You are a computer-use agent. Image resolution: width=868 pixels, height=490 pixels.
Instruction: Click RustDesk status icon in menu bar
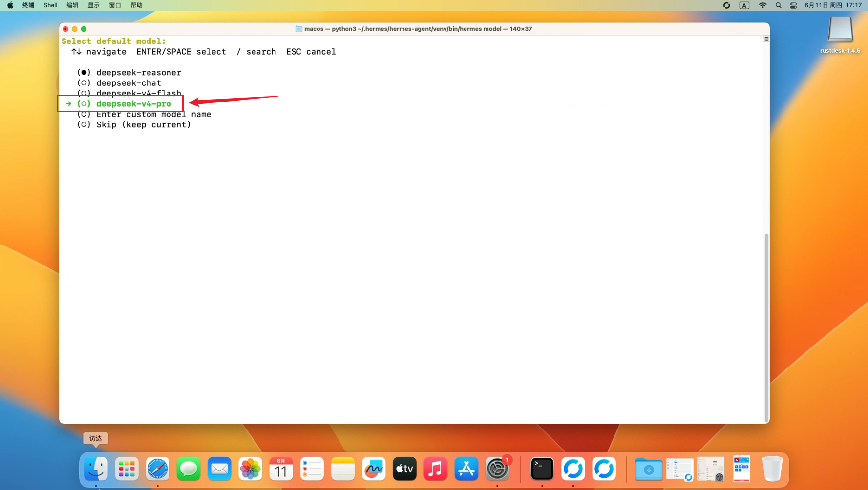click(x=726, y=5)
